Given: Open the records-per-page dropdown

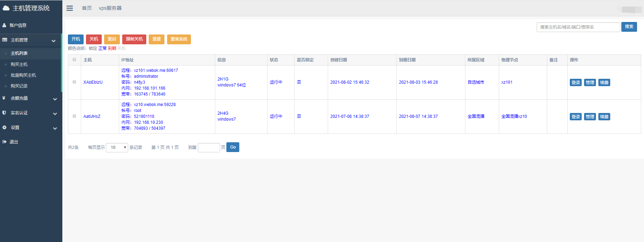Looking at the screenshot, I should tap(117, 148).
